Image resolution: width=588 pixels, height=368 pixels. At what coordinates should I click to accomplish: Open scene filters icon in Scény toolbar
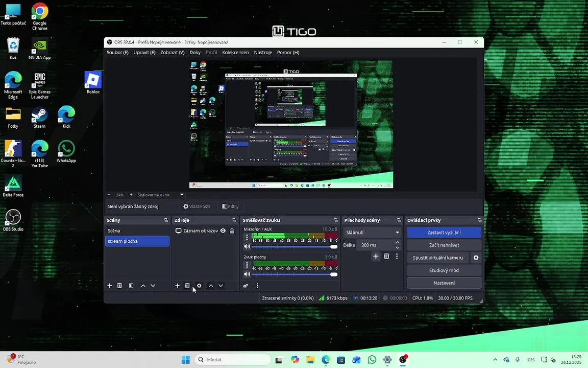coord(131,286)
